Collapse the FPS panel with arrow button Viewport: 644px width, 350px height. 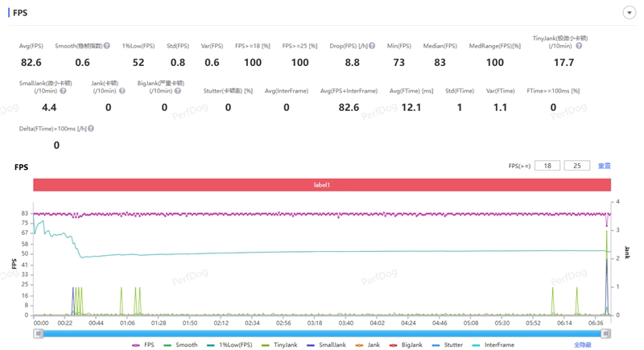pyautogui.click(x=630, y=13)
